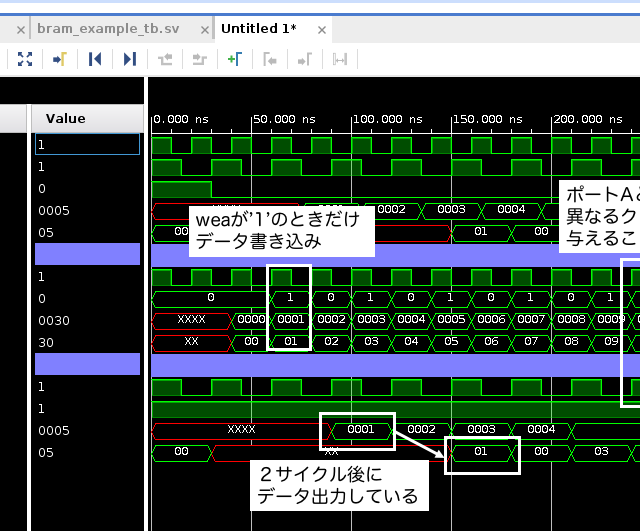The image size is (640, 531).
Task: Click the Previous Marker icon
Action: click(x=269, y=60)
